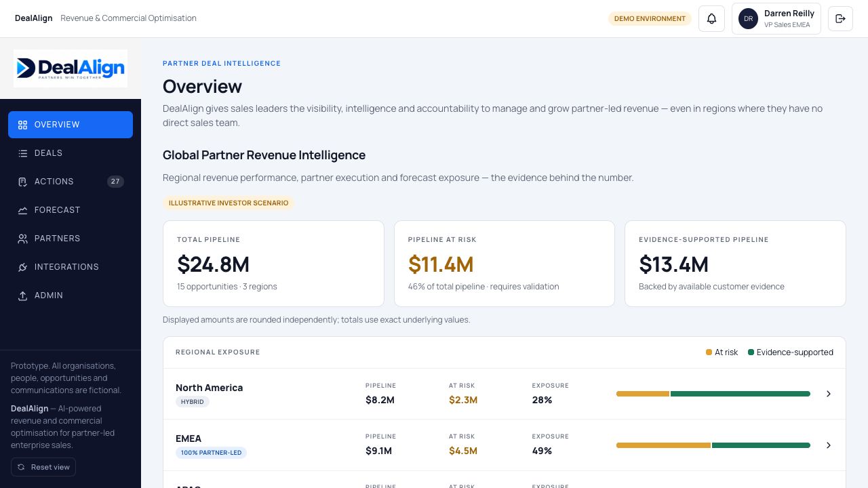The height and width of the screenshot is (488, 868).
Task: Click the Illustrative Investor Scenario tag
Action: click(x=229, y=203)
